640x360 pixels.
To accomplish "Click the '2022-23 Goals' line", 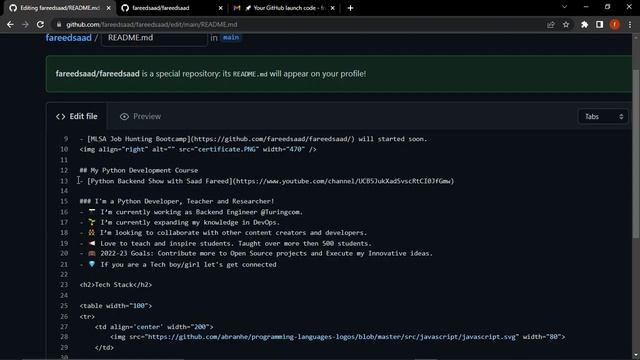I will point(256,253).
